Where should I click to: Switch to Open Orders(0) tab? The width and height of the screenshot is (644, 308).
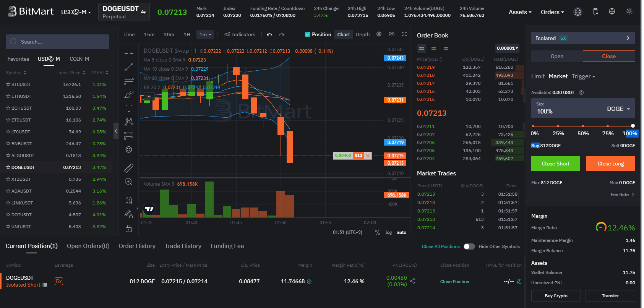[x=88, y=246]
